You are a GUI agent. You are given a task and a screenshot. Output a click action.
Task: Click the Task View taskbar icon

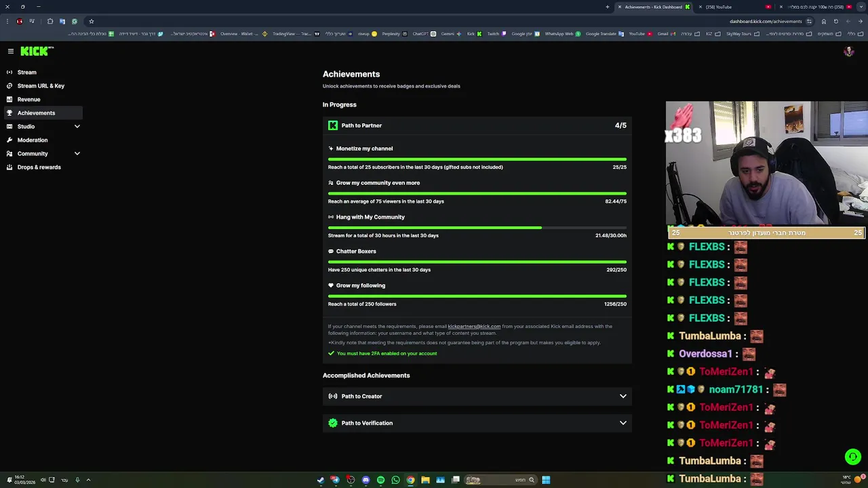[x=456, y=480]
